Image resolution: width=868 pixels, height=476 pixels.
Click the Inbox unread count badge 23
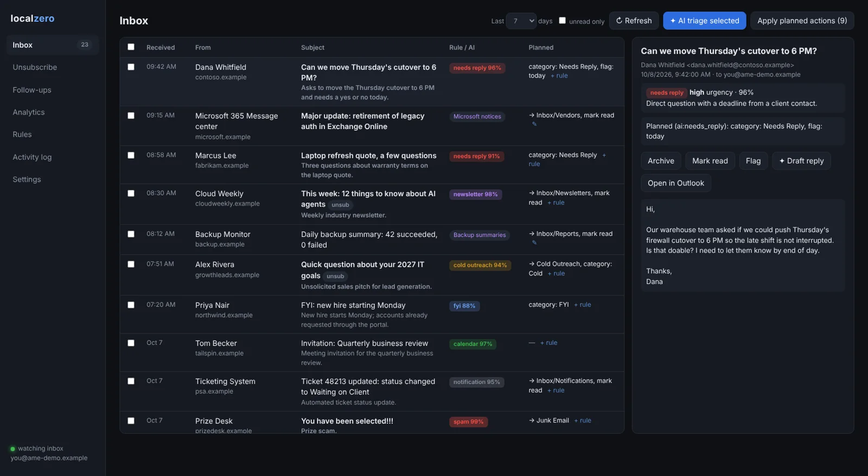pyautogui.click(x=85, y=45)
